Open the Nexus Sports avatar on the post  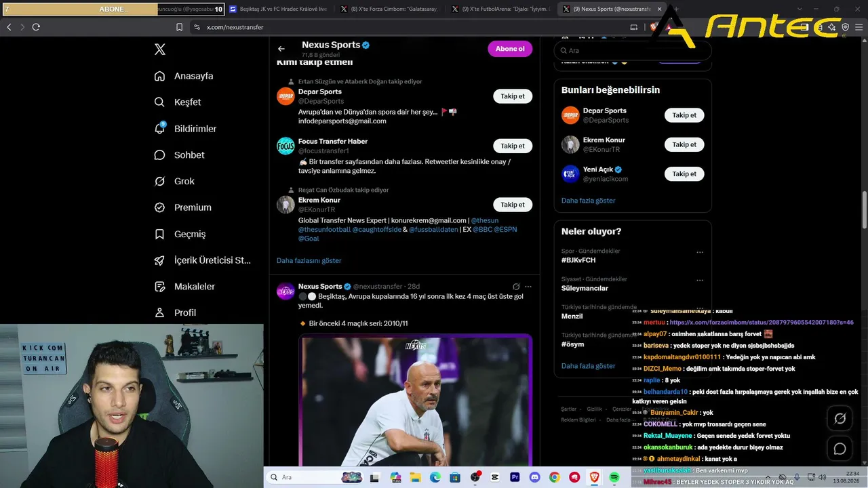285,291
